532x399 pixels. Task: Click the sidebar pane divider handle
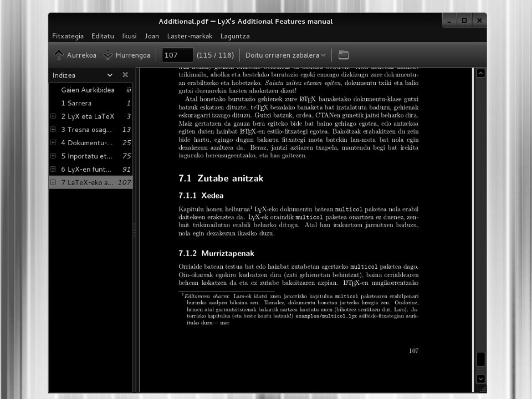pos(134,229)
